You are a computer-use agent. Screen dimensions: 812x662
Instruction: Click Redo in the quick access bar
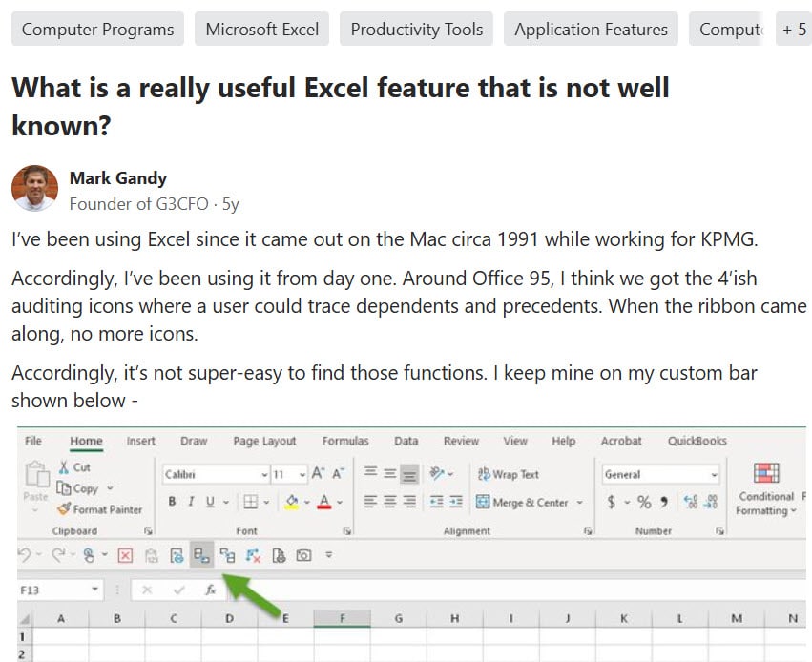pyautogui.click(x=58, y=555)
